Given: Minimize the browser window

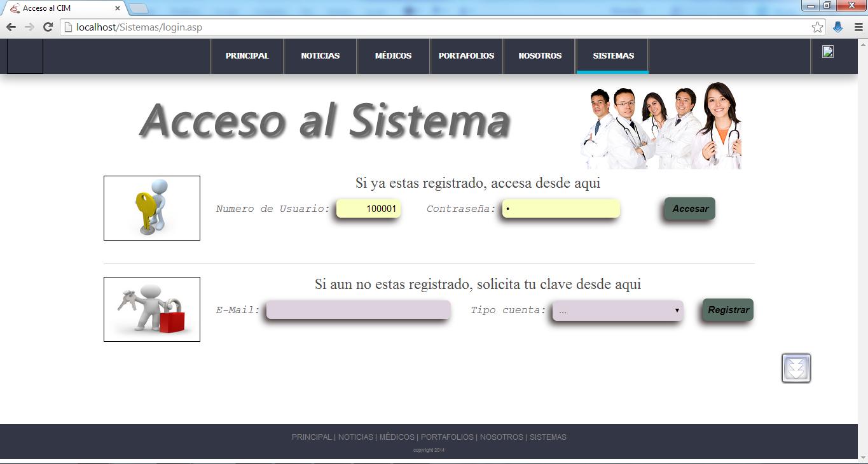Looking at the screenshot, I should 811,6.
